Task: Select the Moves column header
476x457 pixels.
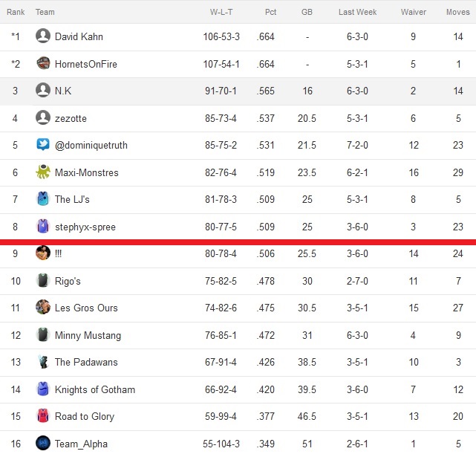Action: click(x=457, y=12)
